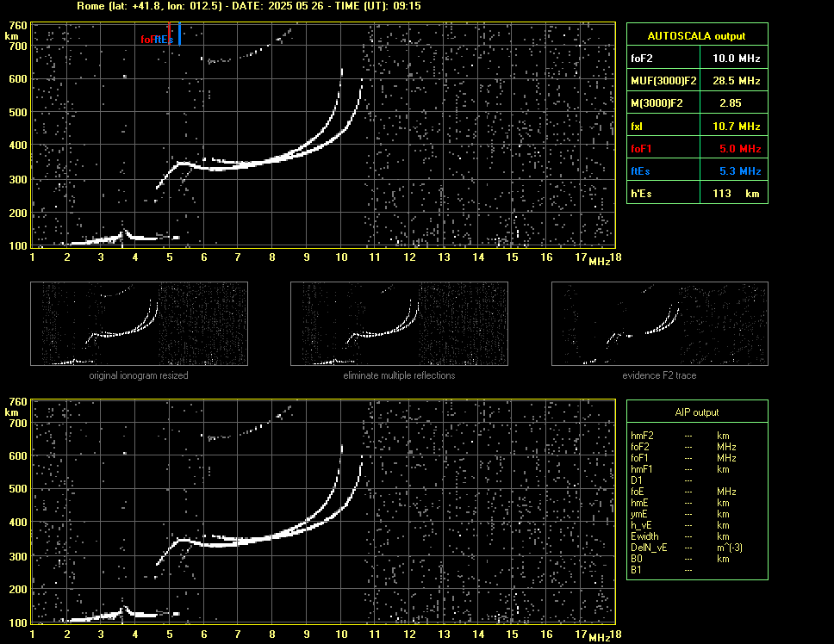This screenshot has height=644, width=834.
Task: Click the 'eliminate multiple reflections' thumbnail
Action: point(399,324)
